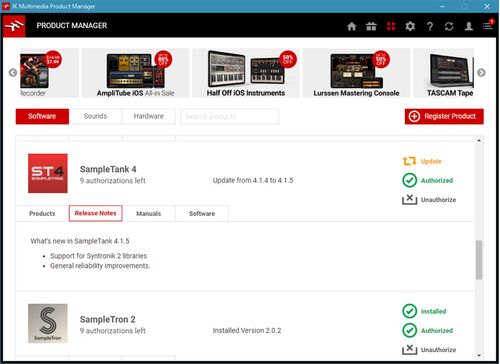
Task: Click the Installed checkmark for SampleTron 2
Action: 409,311
